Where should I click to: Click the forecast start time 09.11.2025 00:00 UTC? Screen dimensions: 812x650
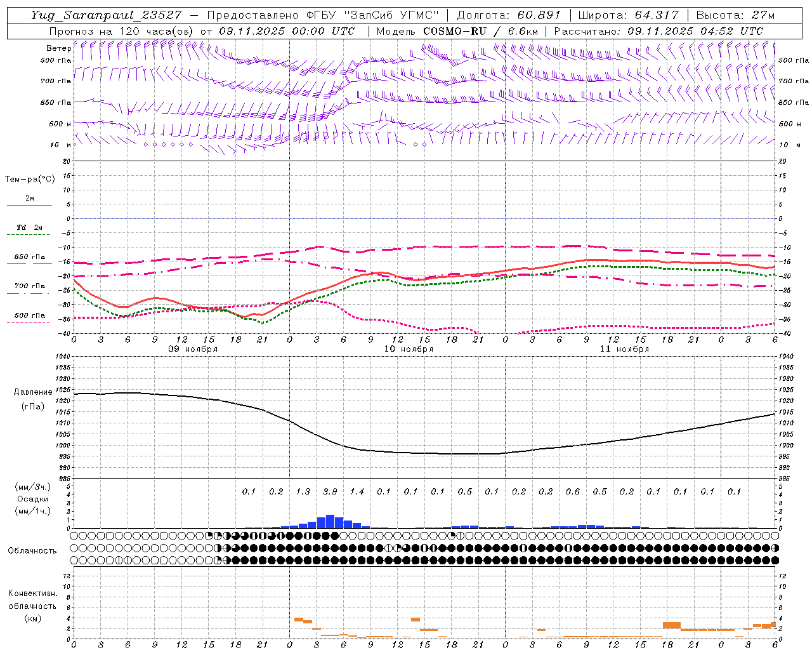click(x=287, y=31)
